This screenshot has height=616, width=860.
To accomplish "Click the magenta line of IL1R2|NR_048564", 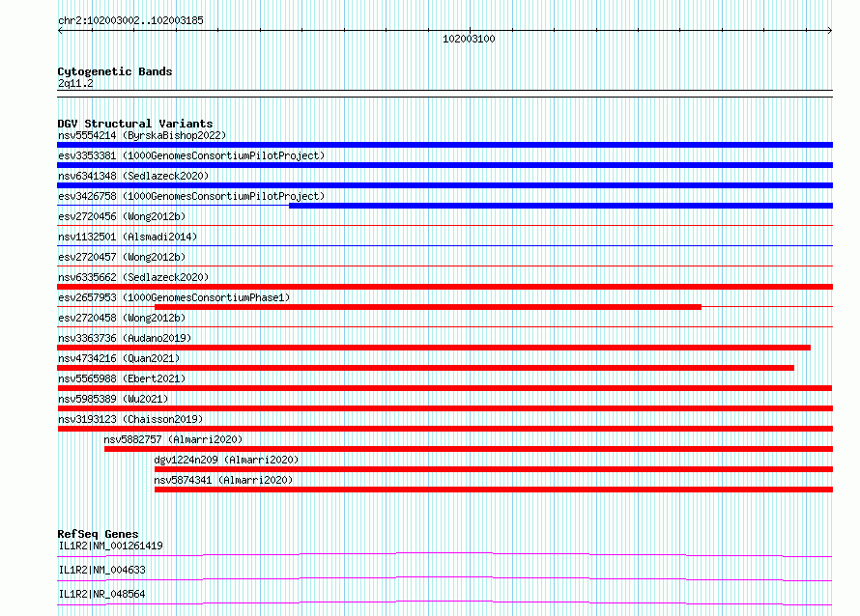I will tap(444, 602).
